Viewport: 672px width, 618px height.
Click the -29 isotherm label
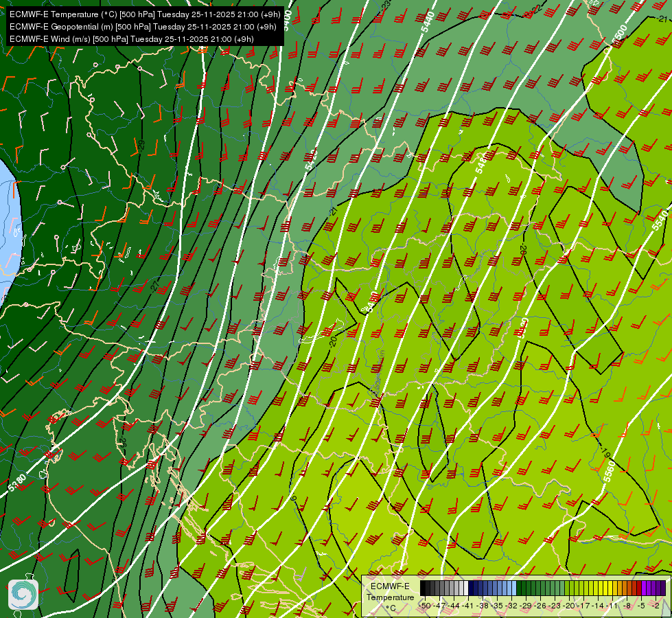[141, 146]
